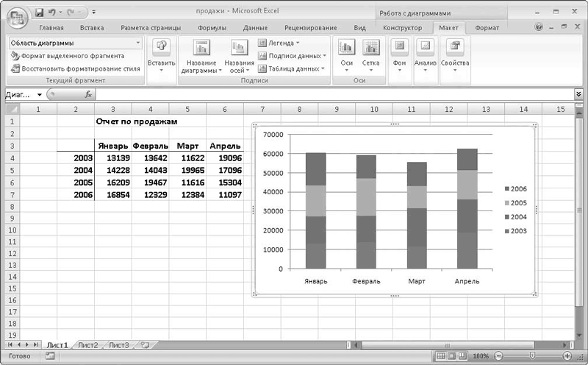This screenshot has width=588, height=365.
Task: Expand the Область диаграммы element dropdown
Action: pos(138,43)
